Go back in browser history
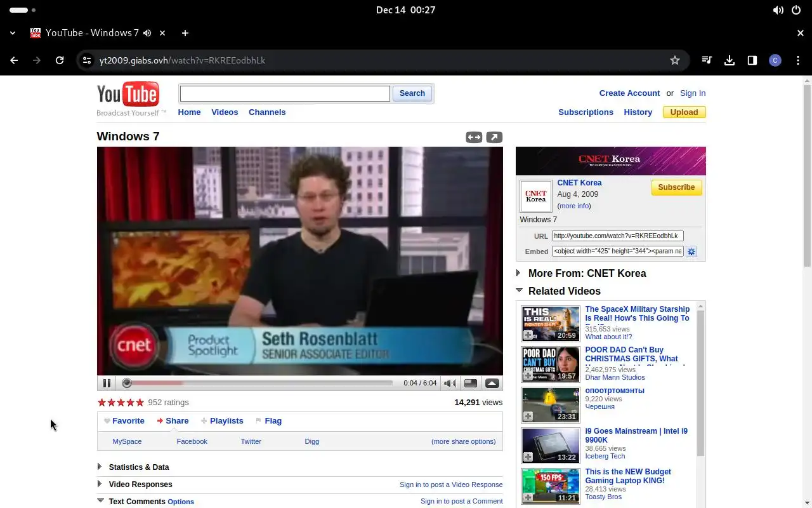This screenshot has height=508, width=812. [x=14, y=60]
